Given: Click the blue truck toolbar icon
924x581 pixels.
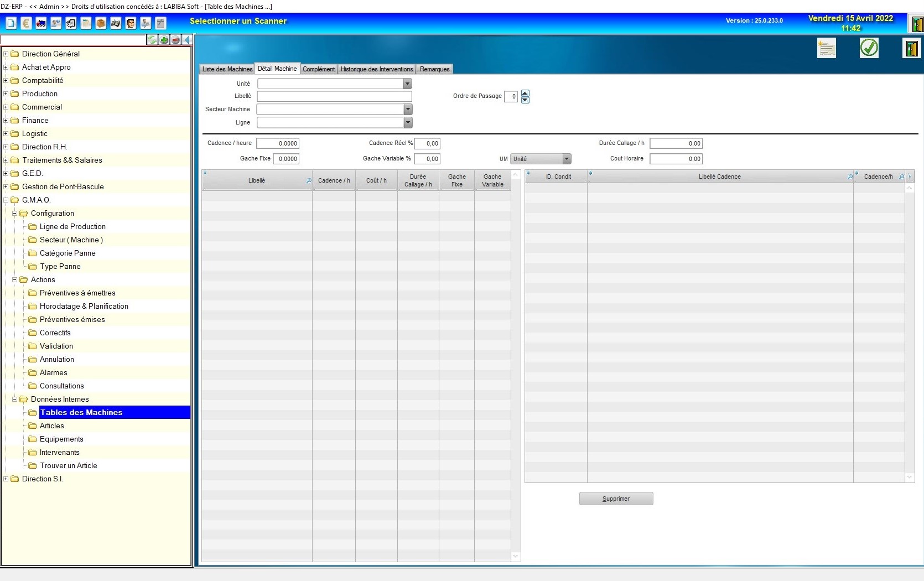Looking at the screenshot, I should click(41, 23).
